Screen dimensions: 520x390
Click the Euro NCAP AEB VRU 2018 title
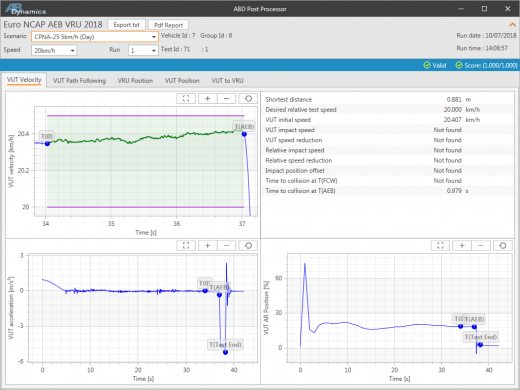click(x=53, y=25)
